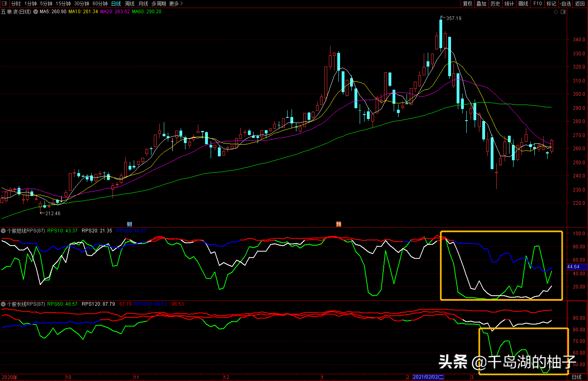The width and height of the screenshot is (588, 381).
Task: Click the RPS10: 43.37 value
Action: tap(62, 231)
